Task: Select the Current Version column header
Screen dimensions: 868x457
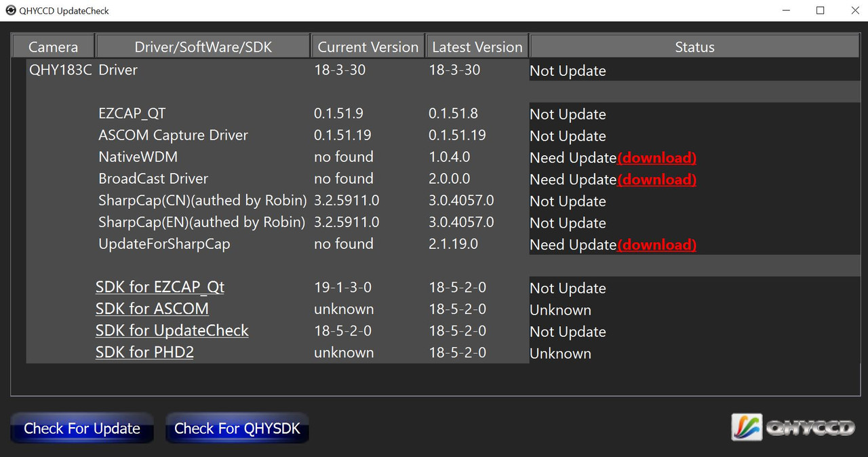Action: tap(368, 47)
